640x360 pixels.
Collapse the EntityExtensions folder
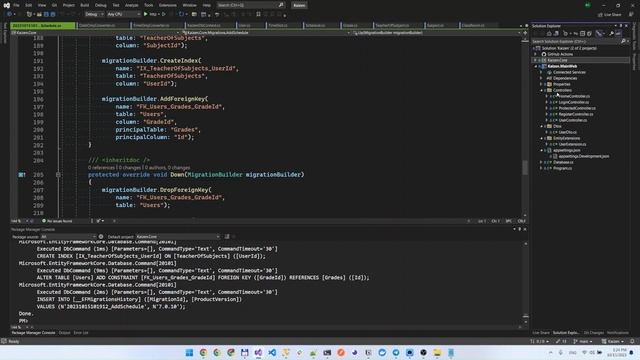point(541,138)
